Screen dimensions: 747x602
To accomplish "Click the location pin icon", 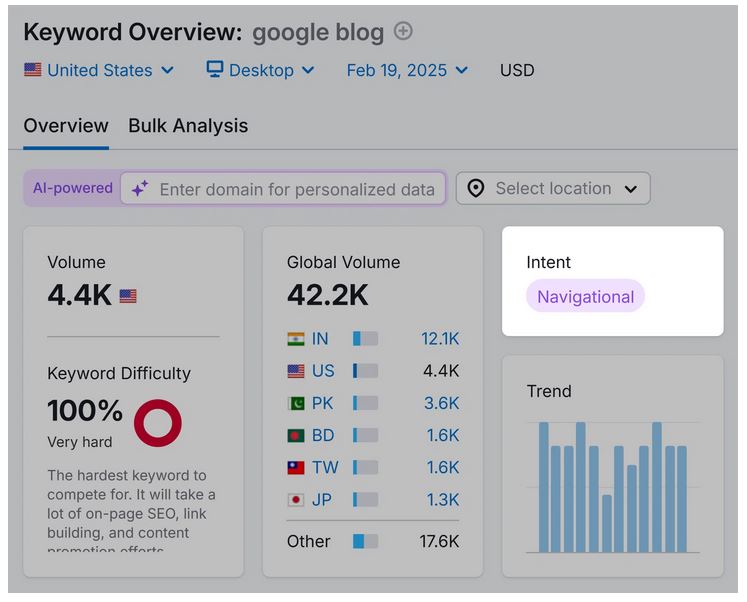I will click(x=475, y=189).
